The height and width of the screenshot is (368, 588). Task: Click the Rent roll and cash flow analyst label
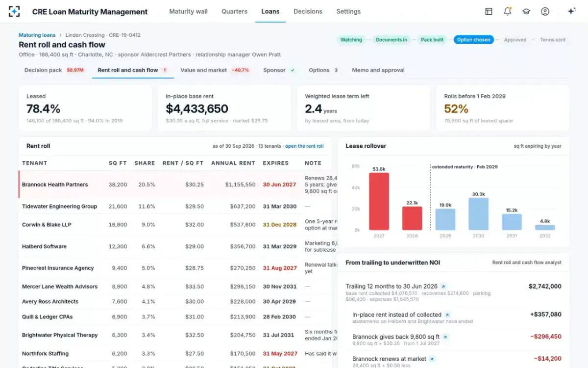point(527,263)
